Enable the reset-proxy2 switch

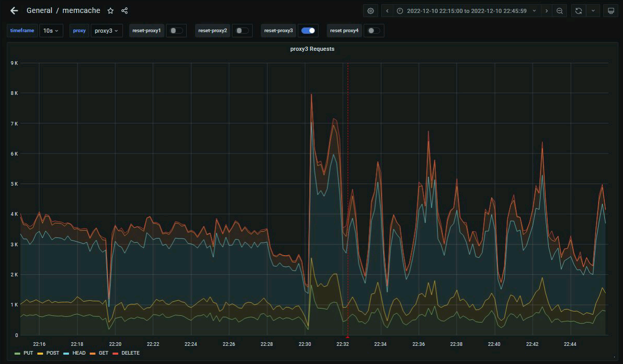click(242, 31)
